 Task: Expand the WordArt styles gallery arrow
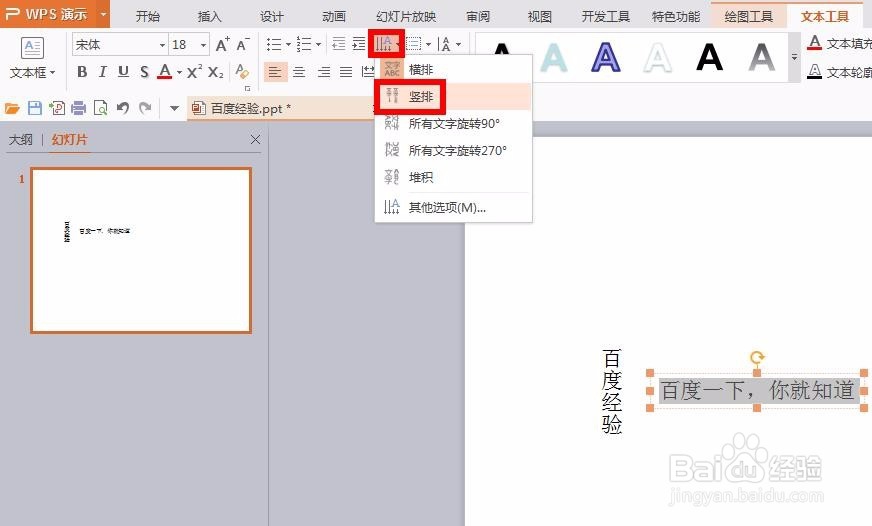(794, 57)
